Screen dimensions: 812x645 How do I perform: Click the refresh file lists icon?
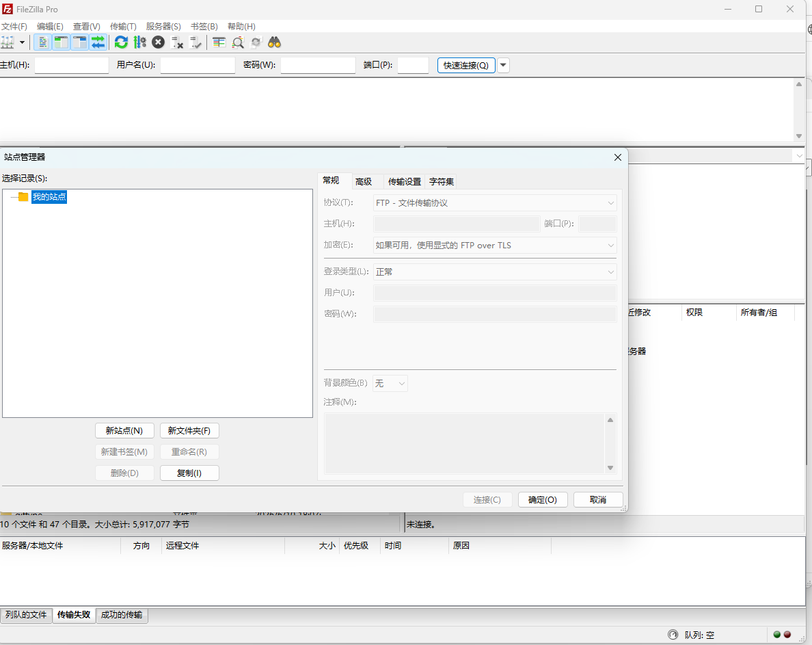[121, 42]
